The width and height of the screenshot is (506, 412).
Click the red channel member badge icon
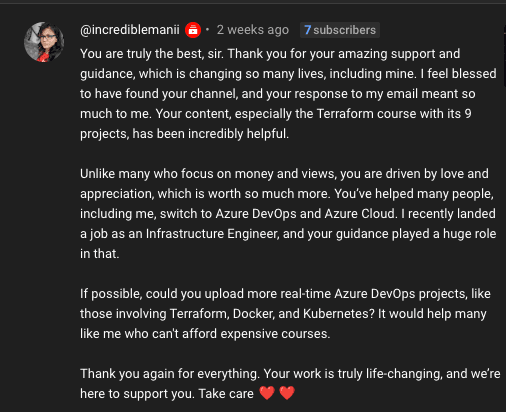point(193,30)
